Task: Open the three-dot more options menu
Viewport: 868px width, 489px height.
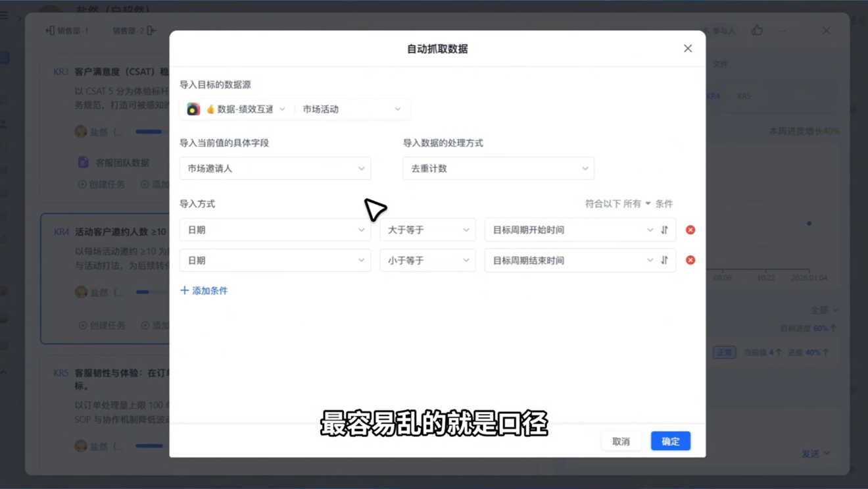Action: 782,30
